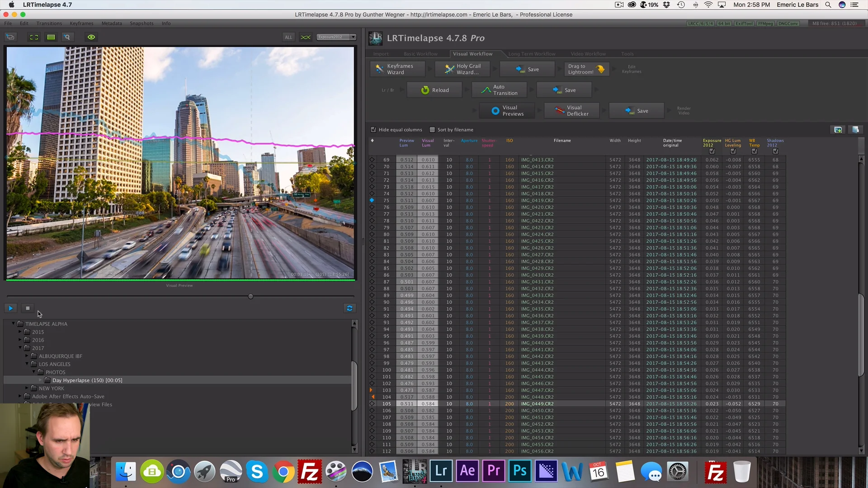Click the play button under the preview
The width and height of the screenshot is (868, 488).
pos(10,308)
